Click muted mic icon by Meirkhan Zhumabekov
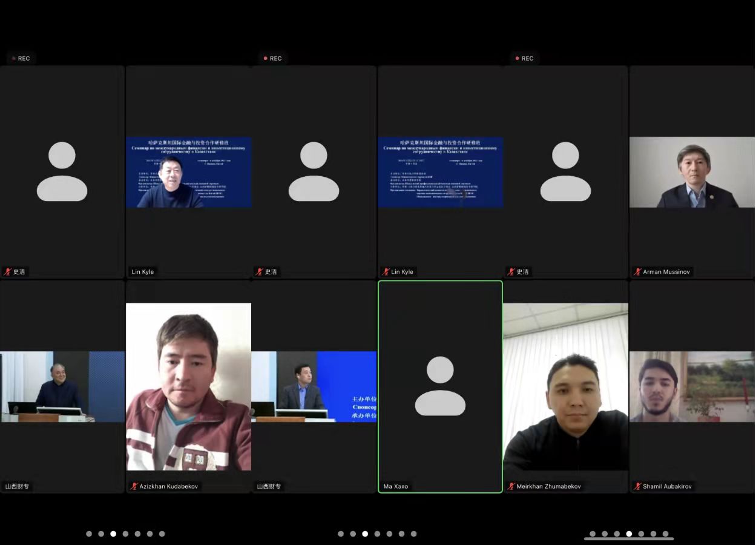This screenshot has height=545, width=756. [x=511, y=486]
